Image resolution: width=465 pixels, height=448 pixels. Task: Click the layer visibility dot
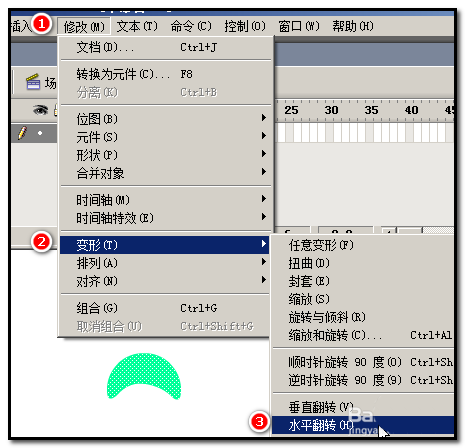40,133
